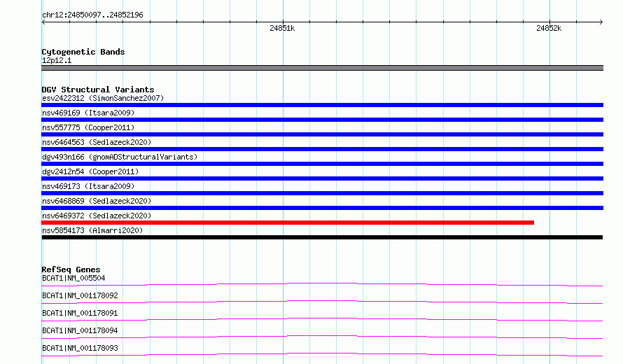This screenshot has height=364, width=623.
Task: Click the esv2422312 (SimonSanchez2007) variant bar
Action: point(322,105)
